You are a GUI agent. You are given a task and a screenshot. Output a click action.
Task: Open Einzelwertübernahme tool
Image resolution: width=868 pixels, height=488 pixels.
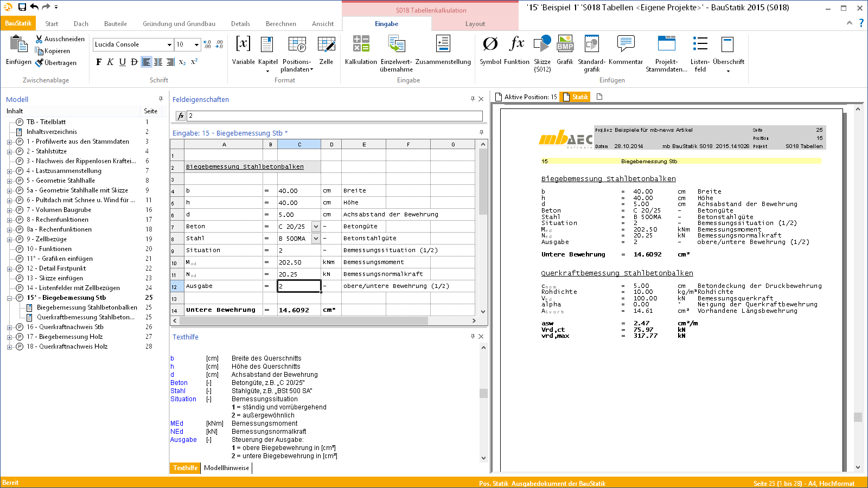coord(396,53)
